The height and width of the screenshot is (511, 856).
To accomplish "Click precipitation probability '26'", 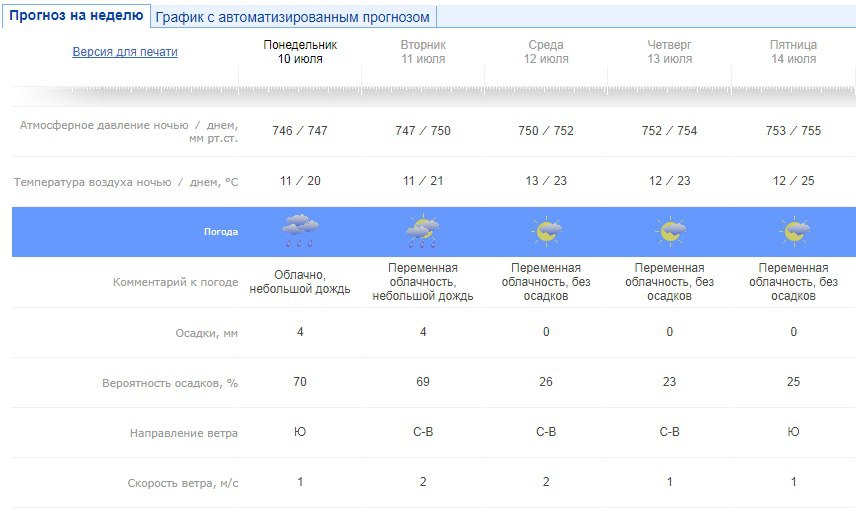I will [546, 382].
